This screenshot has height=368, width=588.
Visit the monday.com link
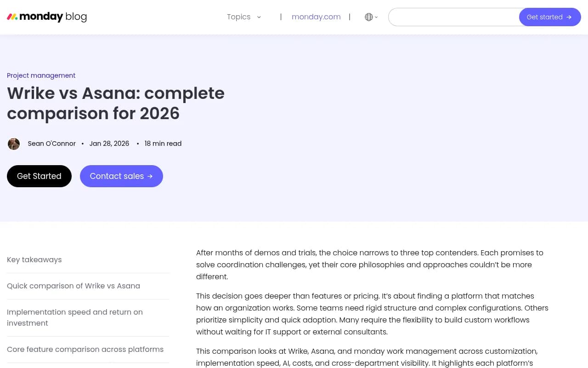tap(316, 17)
